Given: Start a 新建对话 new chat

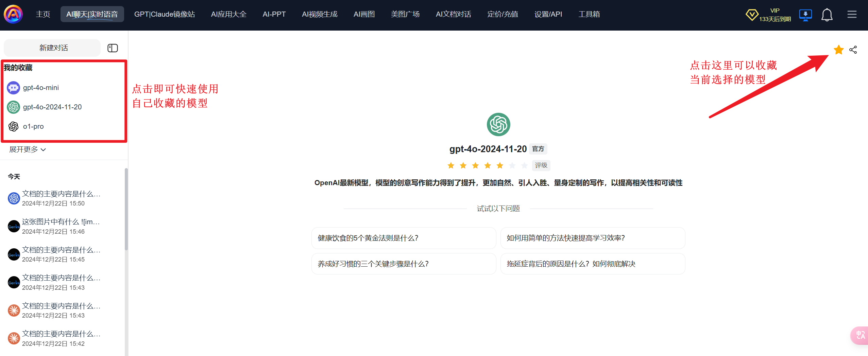Looking at the screenshot, I should (x=52, y=48).
